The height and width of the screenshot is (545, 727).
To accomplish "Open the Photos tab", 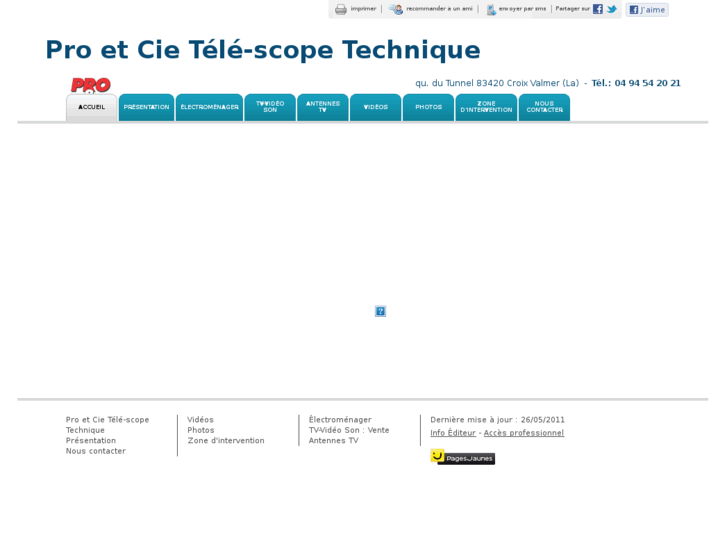I will (428, 107).
